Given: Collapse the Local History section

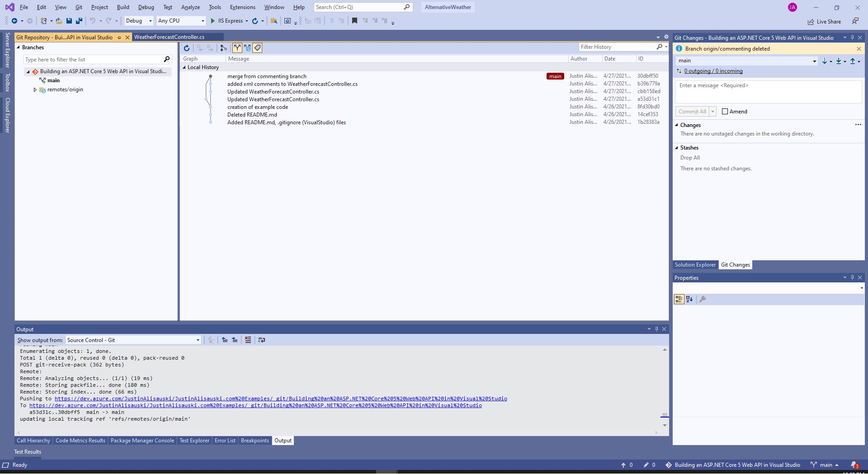Looking at the screenshot, I should (184, 67).
